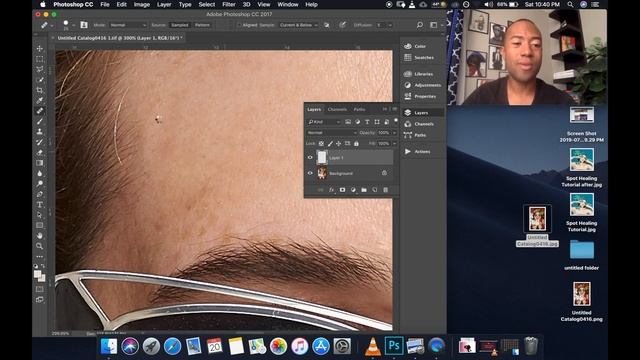This screenshot has width=640, height=360.
Task: Open the layer Kind filter dropdown
Action: pyautogui.click(x=324, y=122)
